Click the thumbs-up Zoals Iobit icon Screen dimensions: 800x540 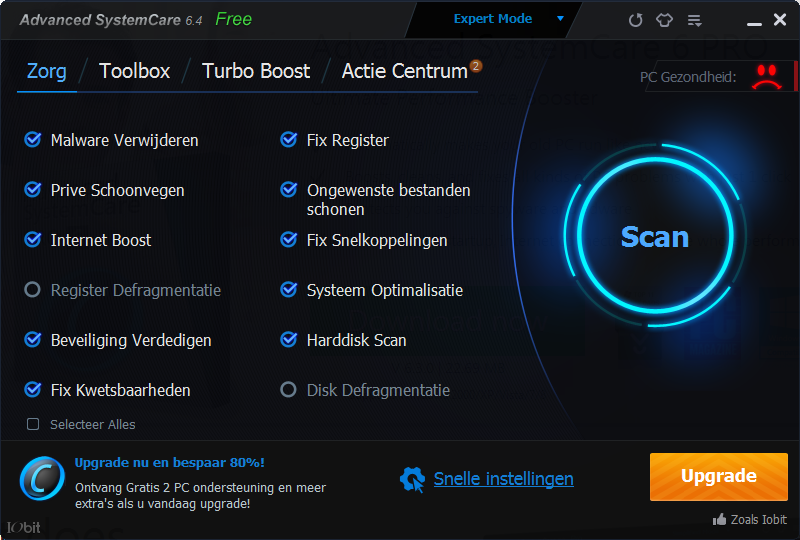tap(719, 520)
